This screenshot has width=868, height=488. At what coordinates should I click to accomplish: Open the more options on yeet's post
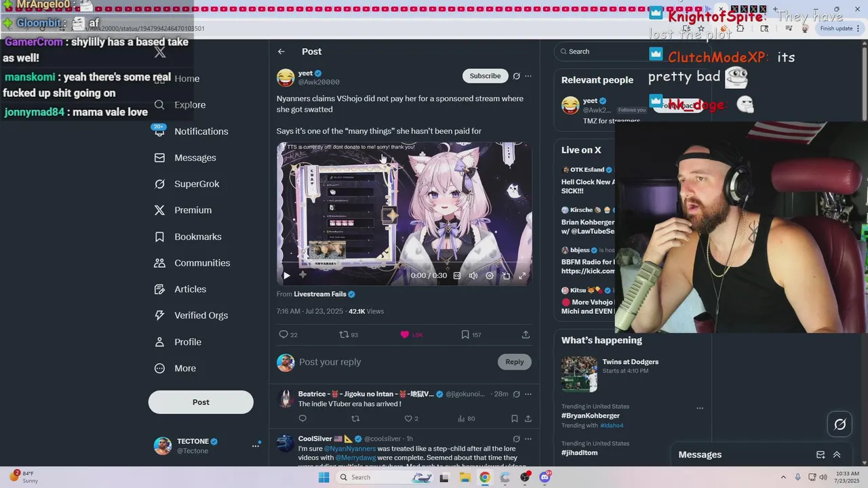tap(528, 76)
